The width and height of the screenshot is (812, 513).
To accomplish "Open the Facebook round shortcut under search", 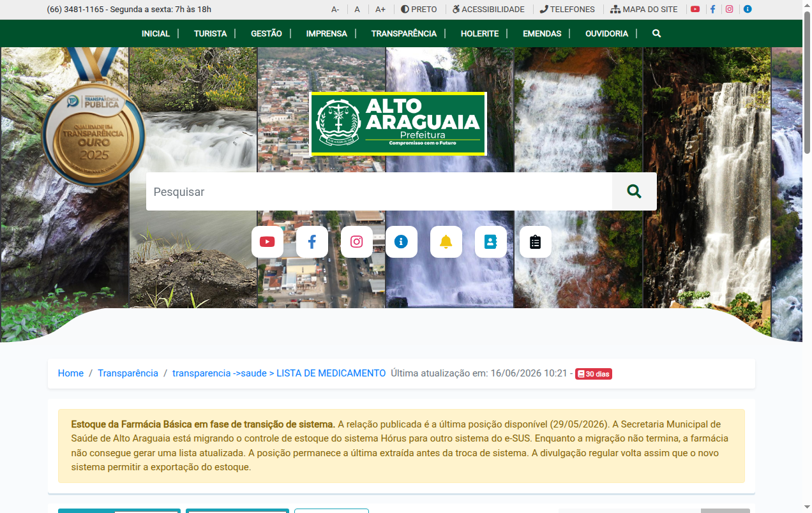I will [x=312, y=242].
